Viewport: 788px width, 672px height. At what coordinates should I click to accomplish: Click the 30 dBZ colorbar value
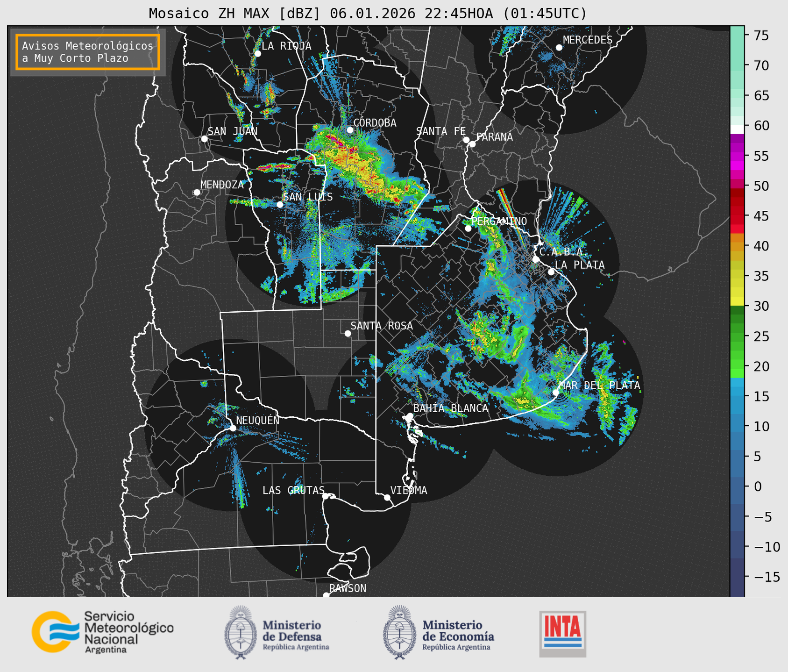pyautogui.click(x=761, y=306)
